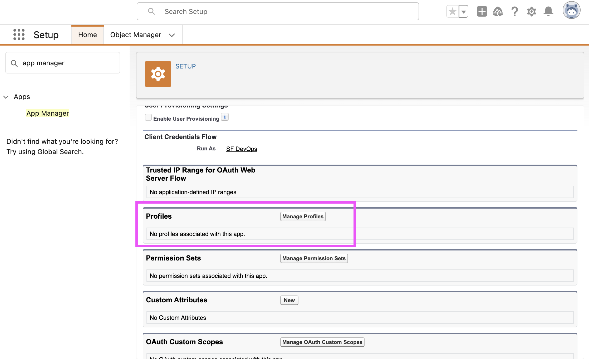Open the user avatar profile menu
The height and width of the screenshot is (364, 589).
click(571, 11)
